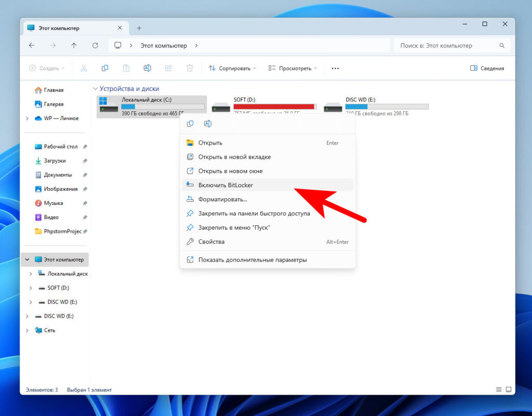Viewport: 532px width, 416px height.
Task: Click the Back navigation arrow
Action: point(32,46)
